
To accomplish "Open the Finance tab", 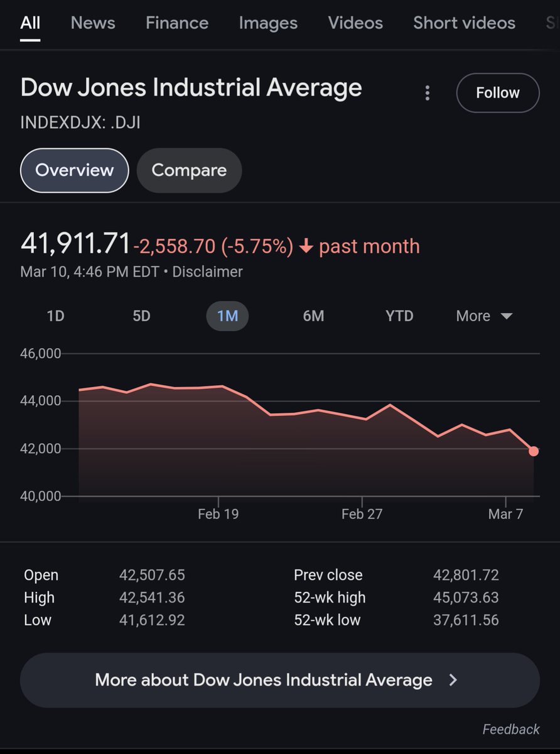I will (x=177, y=23).
